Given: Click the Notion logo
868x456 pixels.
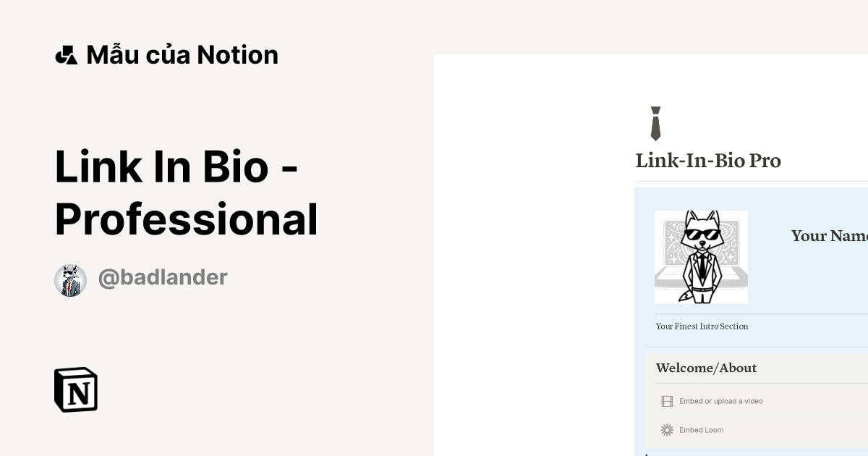Looking at the screenshot, I should [x=76, y=389].
